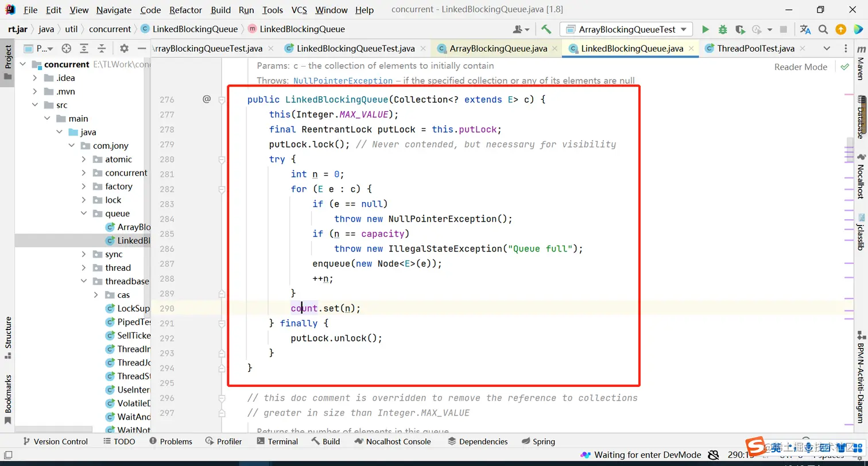
Task: Expand the atomic package
Action: [x=84, y=160]
